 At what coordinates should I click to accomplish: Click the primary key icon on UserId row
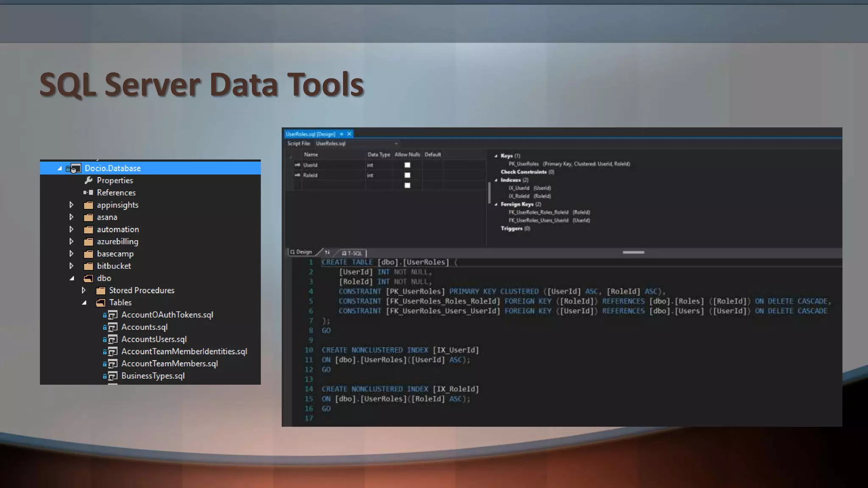(x=297, y=165)
